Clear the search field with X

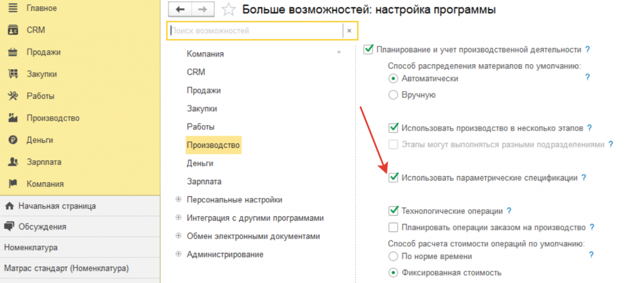(x=349, y=30)
